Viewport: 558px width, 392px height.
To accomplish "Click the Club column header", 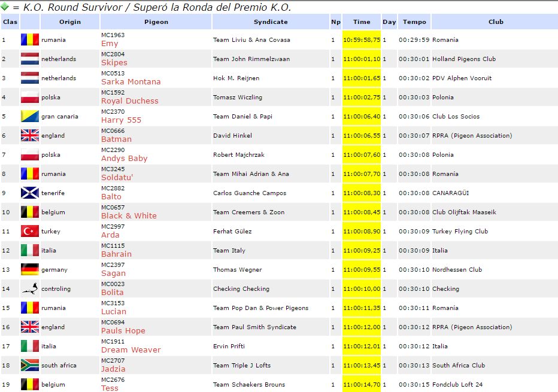I will point(496,22).
